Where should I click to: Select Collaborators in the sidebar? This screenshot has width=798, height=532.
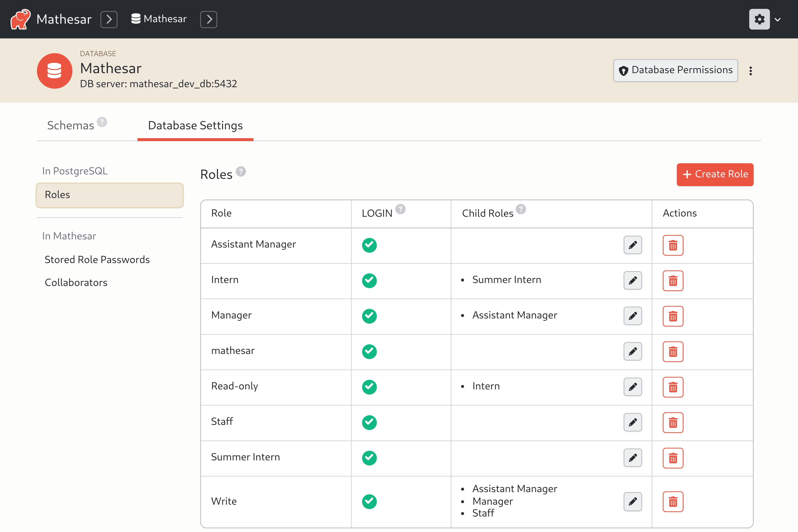pyautogui.click(x=76, y=282)
